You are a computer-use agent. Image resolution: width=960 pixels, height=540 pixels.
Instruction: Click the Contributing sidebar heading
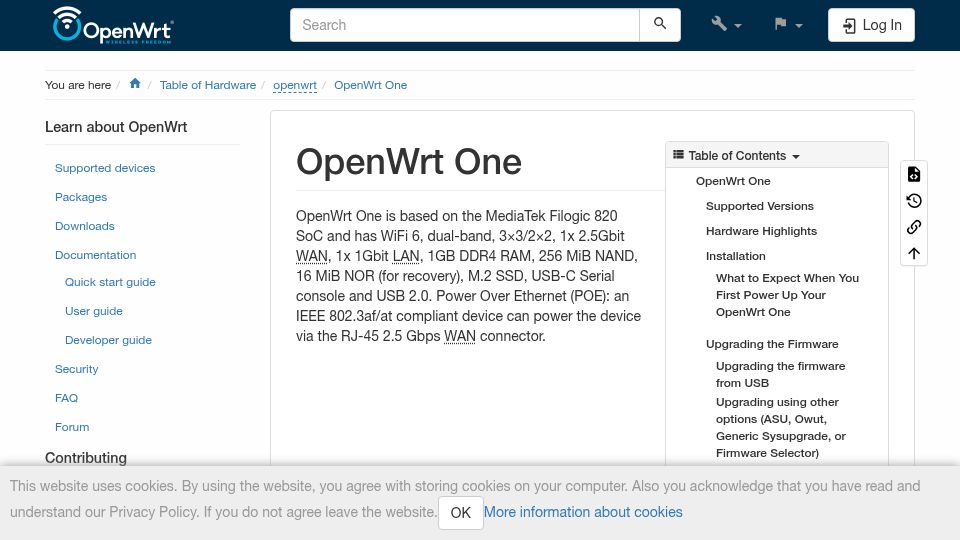(86, 458)
